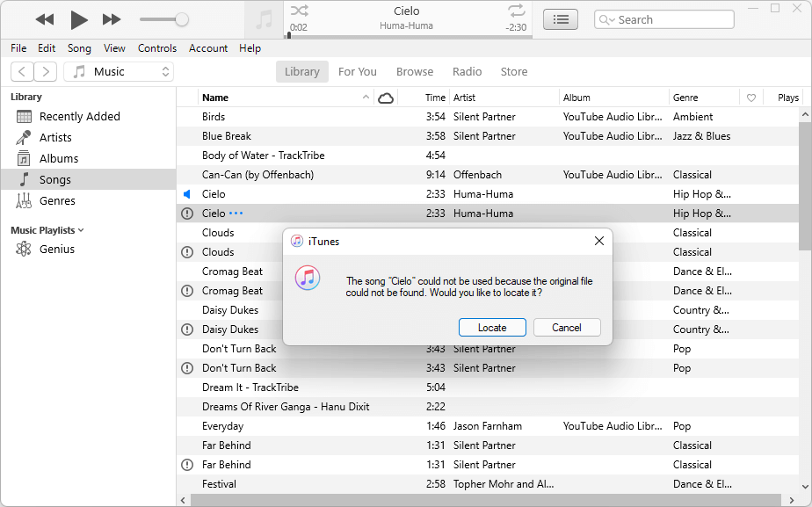Select Recently Added in sidebar
The height and width of the screenshot is (507, 812).
88,117
